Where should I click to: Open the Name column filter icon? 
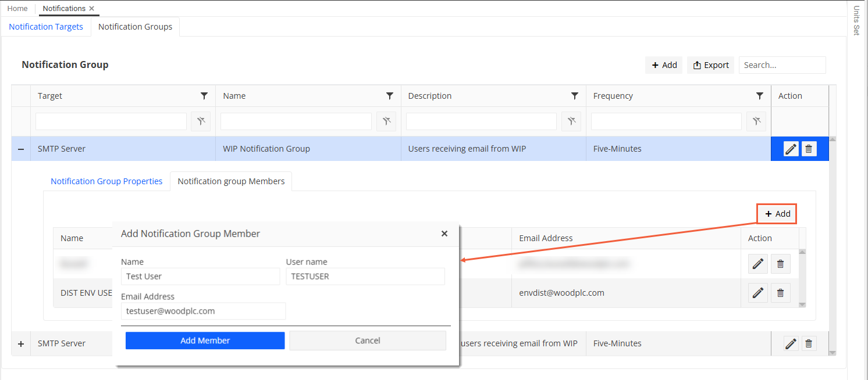click(x=390, y=96)
